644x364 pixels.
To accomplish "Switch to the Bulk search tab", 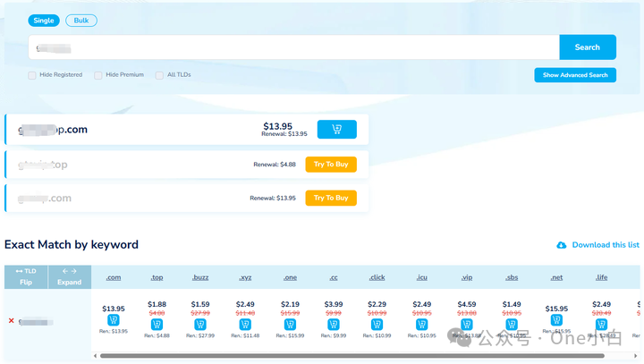I will click(x=81, y=21).
